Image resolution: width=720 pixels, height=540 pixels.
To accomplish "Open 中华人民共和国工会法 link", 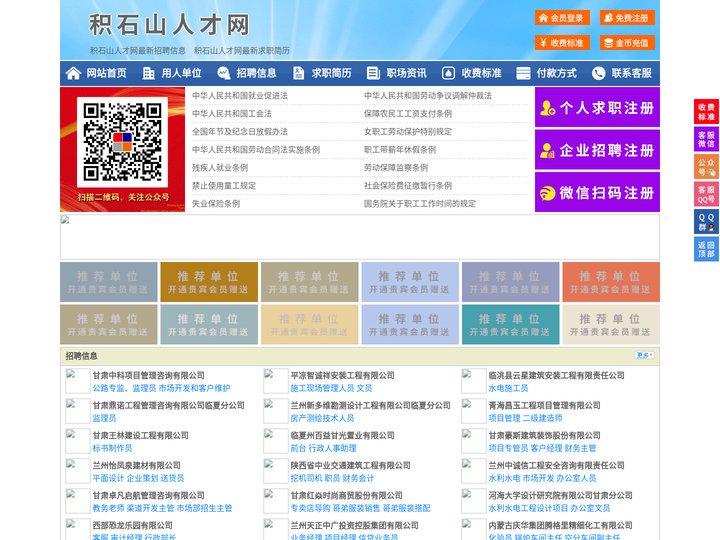I will point(232,113).
